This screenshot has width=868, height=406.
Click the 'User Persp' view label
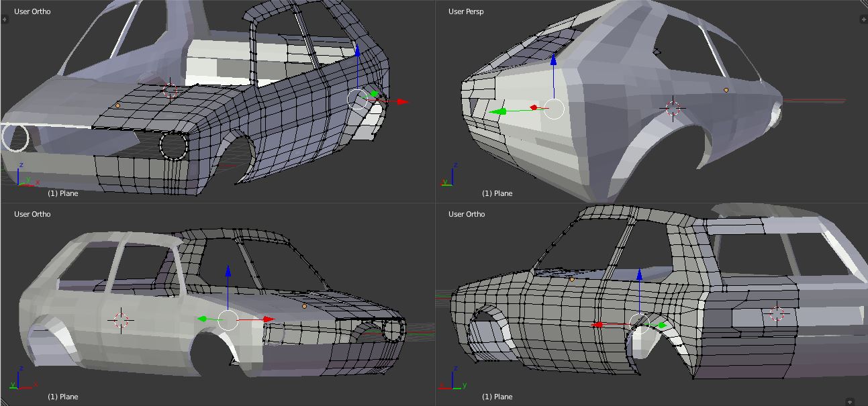466,11
